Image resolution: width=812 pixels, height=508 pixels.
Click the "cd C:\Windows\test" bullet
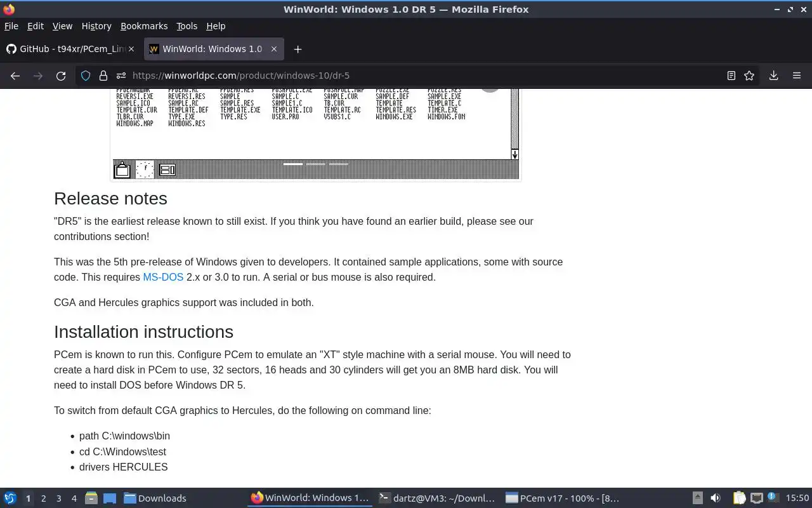coord(122,451)
